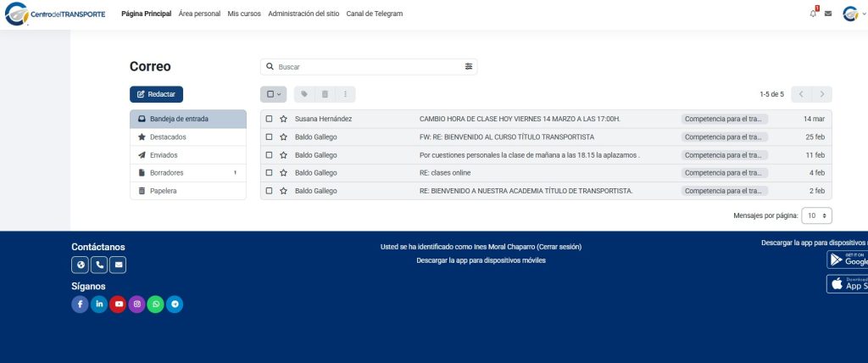Open Área personal menu item
The height and width of the screenshot is (363, 868).
199,14
